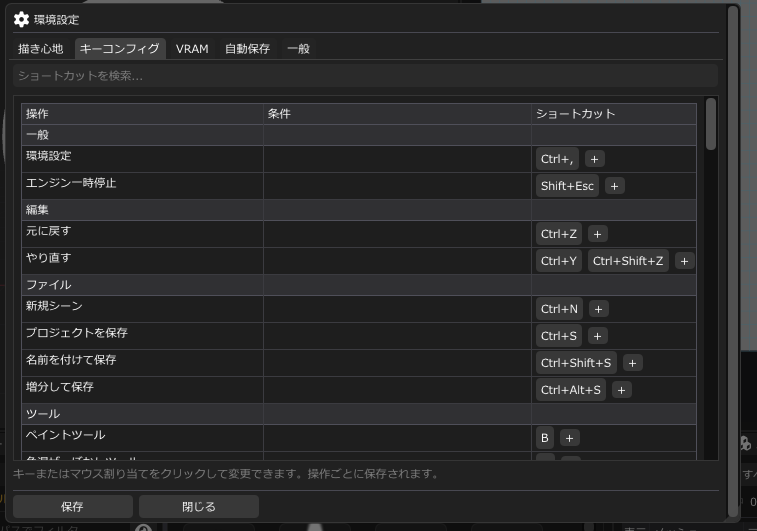The height and width of the screenshot is (531, 757).
Task: Click the Ctrl+, shortcut for 環境設定
Action: 557,159
